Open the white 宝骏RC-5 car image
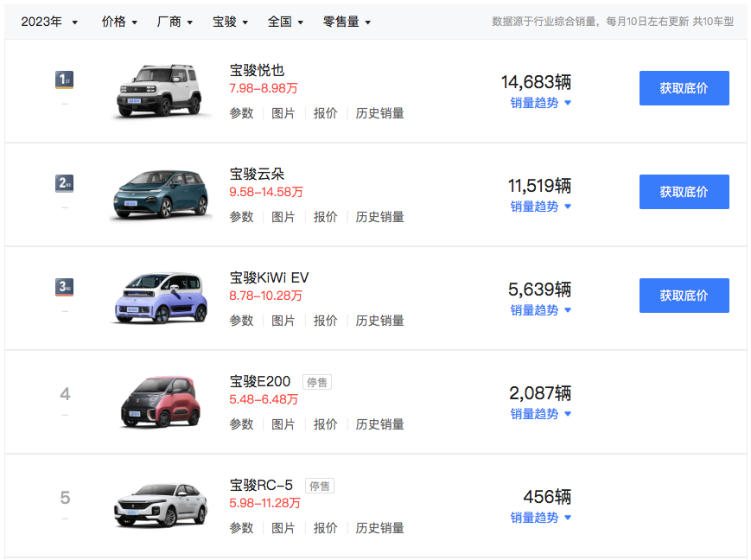The height and width of the screenshot is (560, 751). (160, 506)
